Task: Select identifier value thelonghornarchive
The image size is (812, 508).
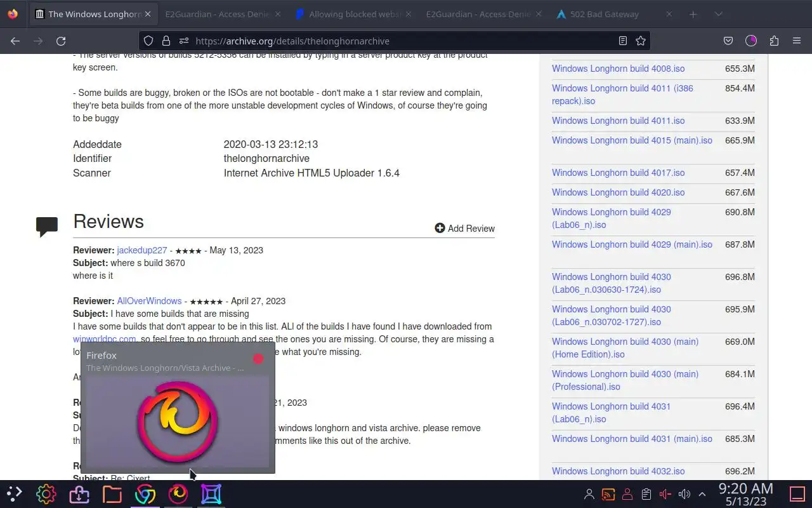Action: point(266,159)
